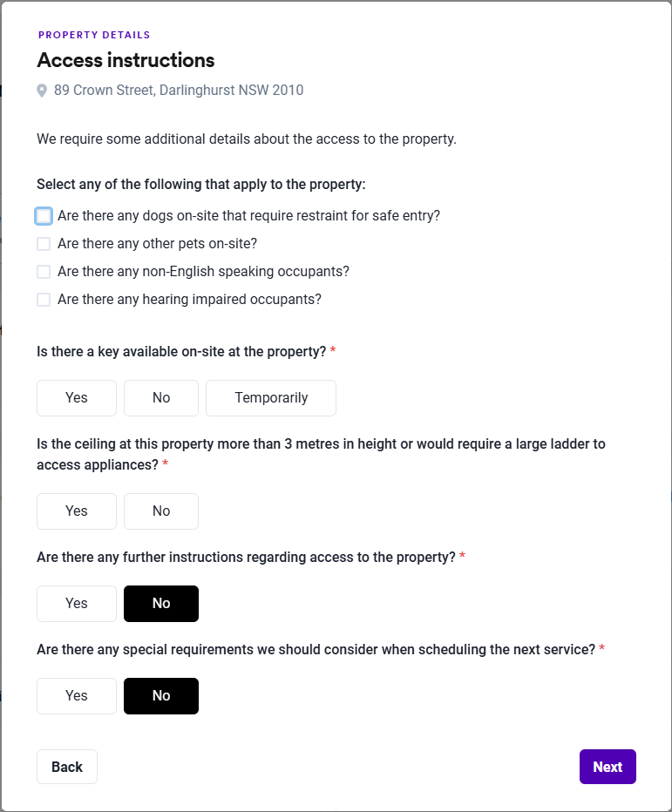This screenshot has width=672, height=812.
Task: Click the PROPERTY DETAILS section label
Action: click(94, 35)
